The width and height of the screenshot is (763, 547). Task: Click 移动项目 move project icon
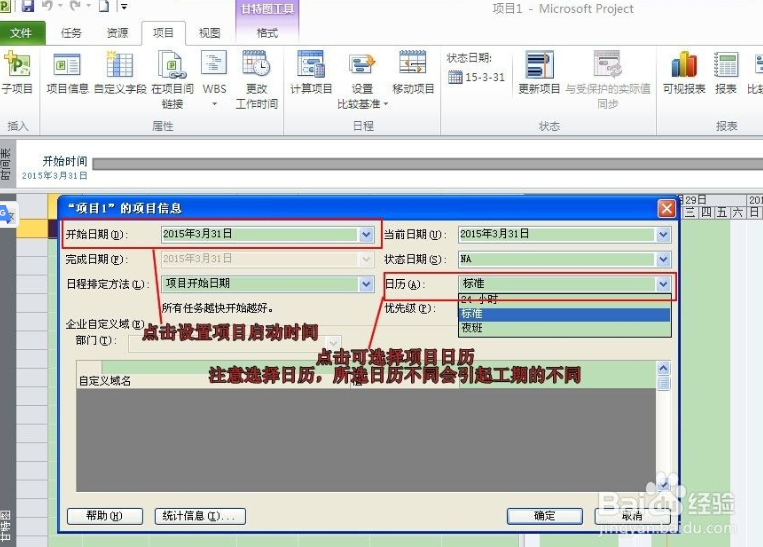(413, 67)
